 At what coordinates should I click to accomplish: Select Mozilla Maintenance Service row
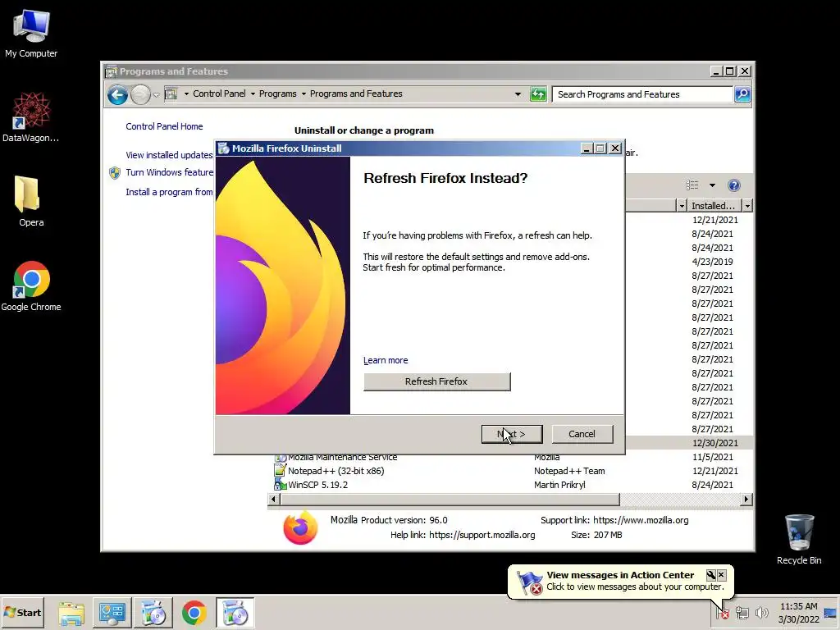click(x=512, y=457)
